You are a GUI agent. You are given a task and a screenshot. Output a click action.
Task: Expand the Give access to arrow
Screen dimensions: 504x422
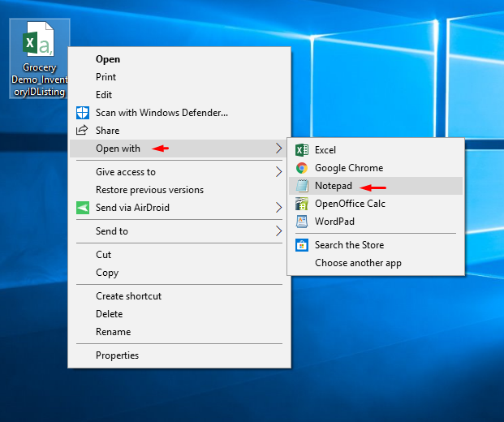(x=278, y=171)
